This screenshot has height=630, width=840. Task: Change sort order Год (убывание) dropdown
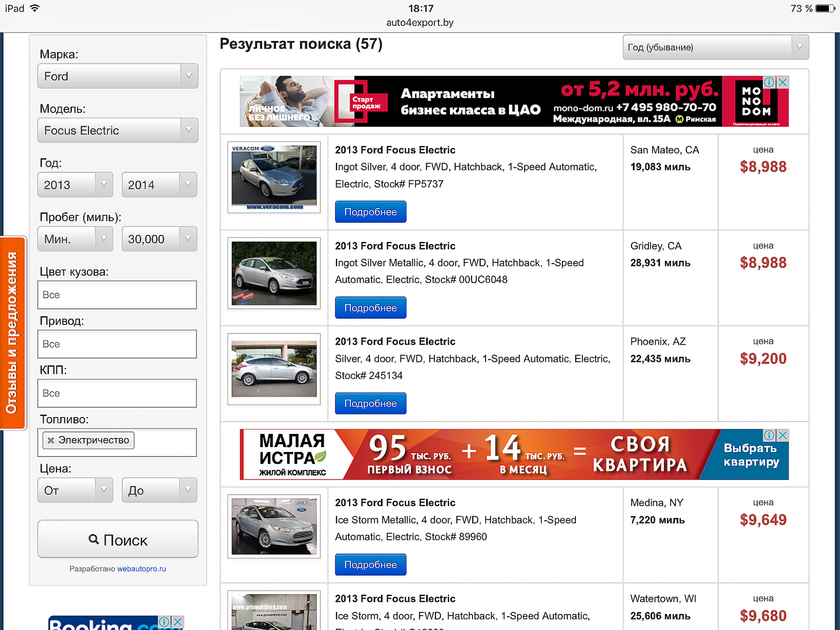pyautogui.click(x=715, y=47)
